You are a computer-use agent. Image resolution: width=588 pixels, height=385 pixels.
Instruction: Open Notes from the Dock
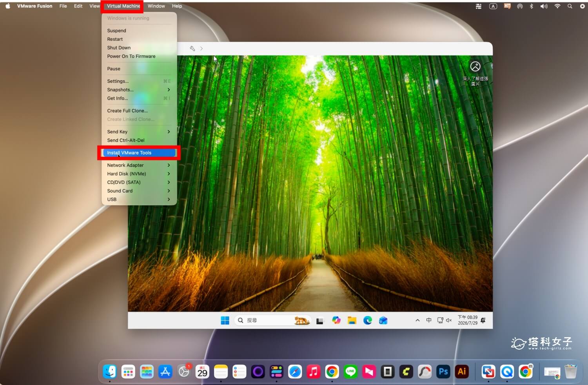[x=221, y=371]
